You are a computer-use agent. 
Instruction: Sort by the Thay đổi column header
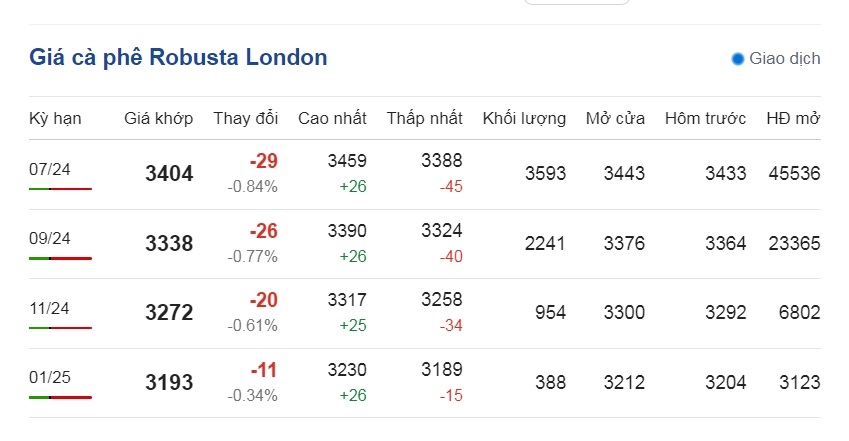pyautogui.click(x=245, y=118)
